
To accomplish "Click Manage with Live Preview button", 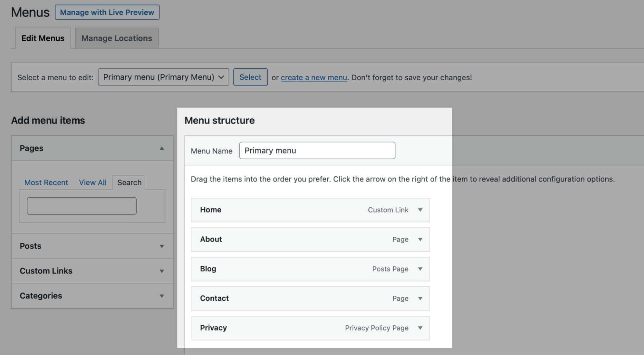I will pyautogui.click(x=107, y=12).
